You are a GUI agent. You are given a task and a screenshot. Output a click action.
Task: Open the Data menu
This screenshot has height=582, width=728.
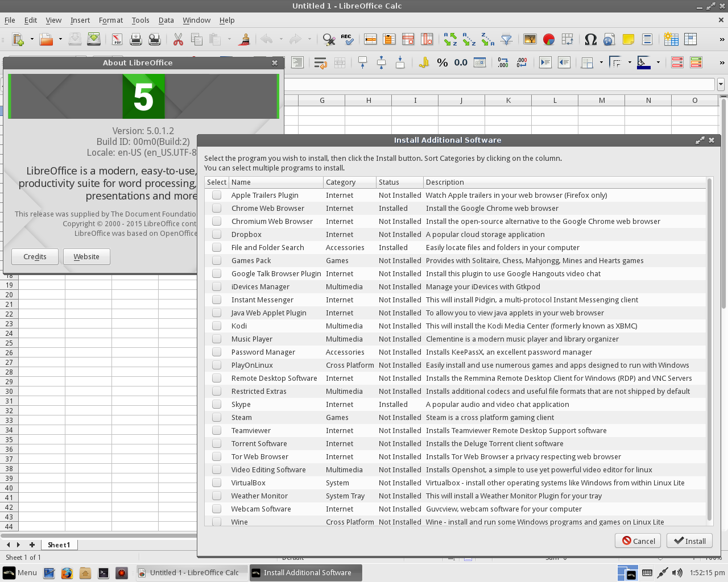click(166, 20)
